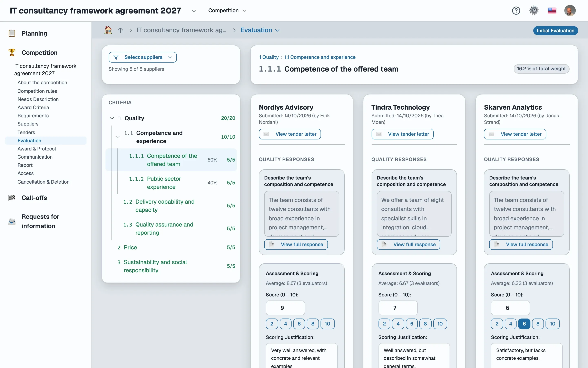Click Initial Evaluation badge button

coord(556,30)
